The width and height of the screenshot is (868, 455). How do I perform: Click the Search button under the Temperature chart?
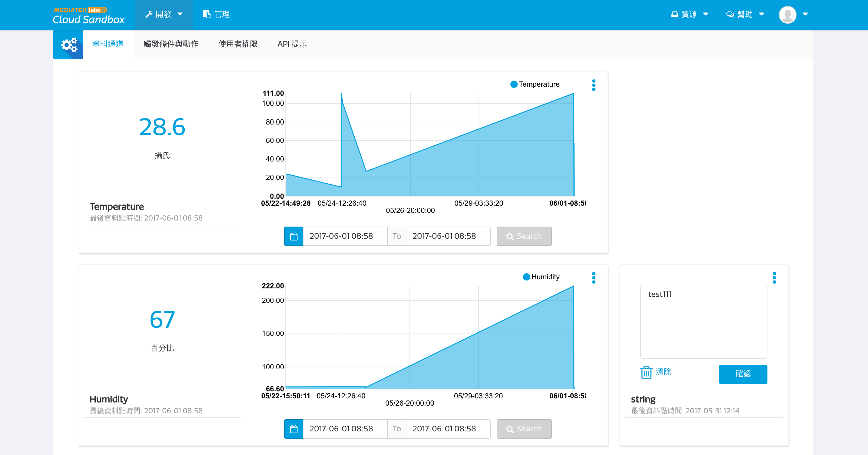(524, 236)
